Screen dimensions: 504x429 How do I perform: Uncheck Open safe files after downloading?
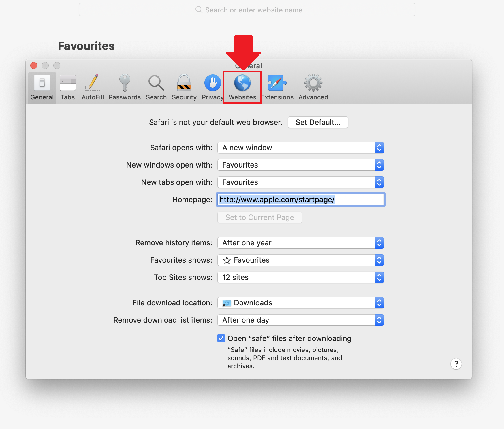tap(221, 338)
